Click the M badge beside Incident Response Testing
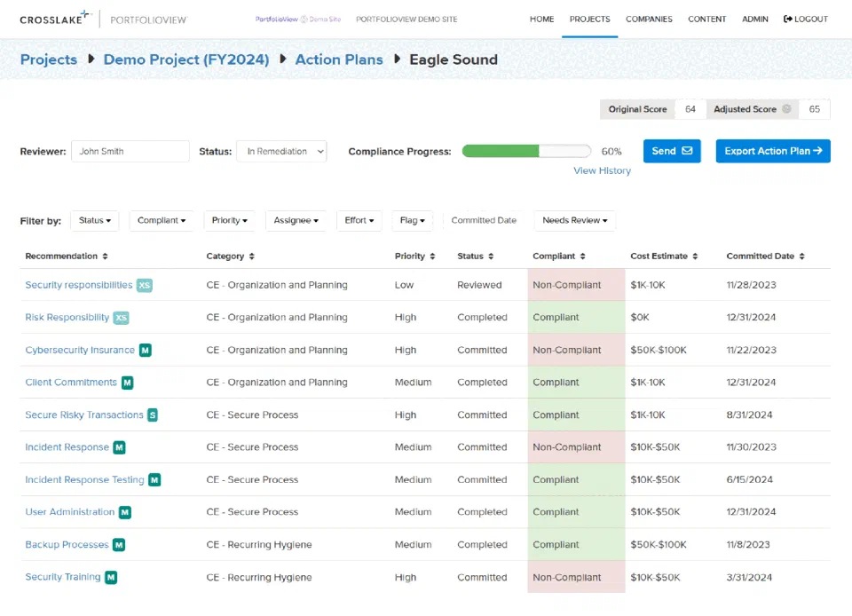 pyautogui.click(x=154, y=479)
